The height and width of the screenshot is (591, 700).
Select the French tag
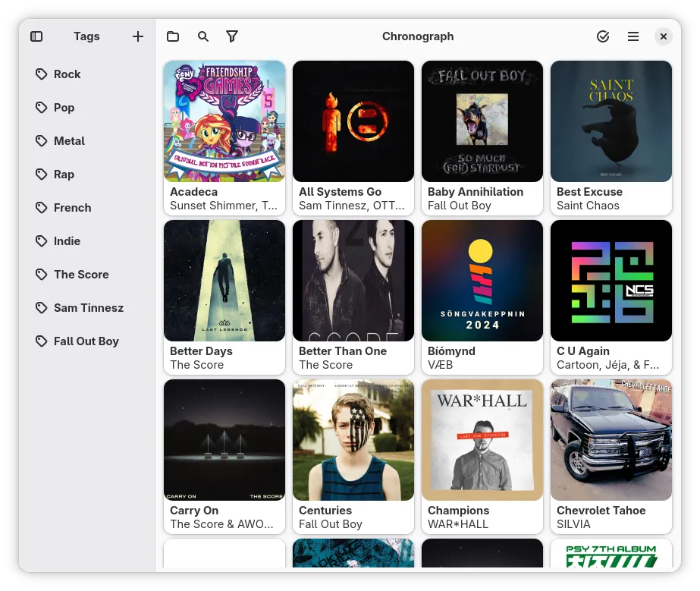tap(87, 208)
